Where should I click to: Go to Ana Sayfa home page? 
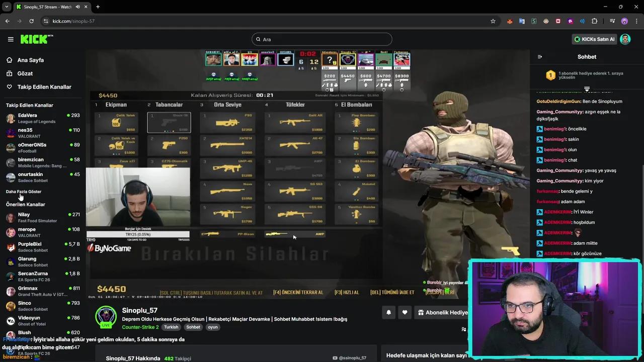[x=30, y=60]
